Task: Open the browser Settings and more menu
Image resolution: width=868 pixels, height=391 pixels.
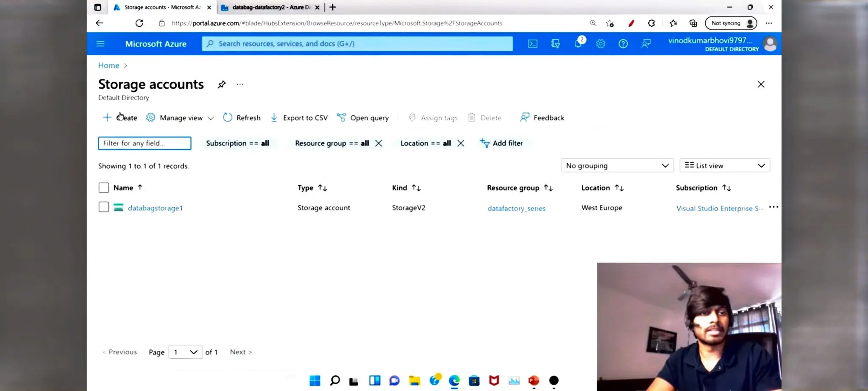Action: pos(769,23)
